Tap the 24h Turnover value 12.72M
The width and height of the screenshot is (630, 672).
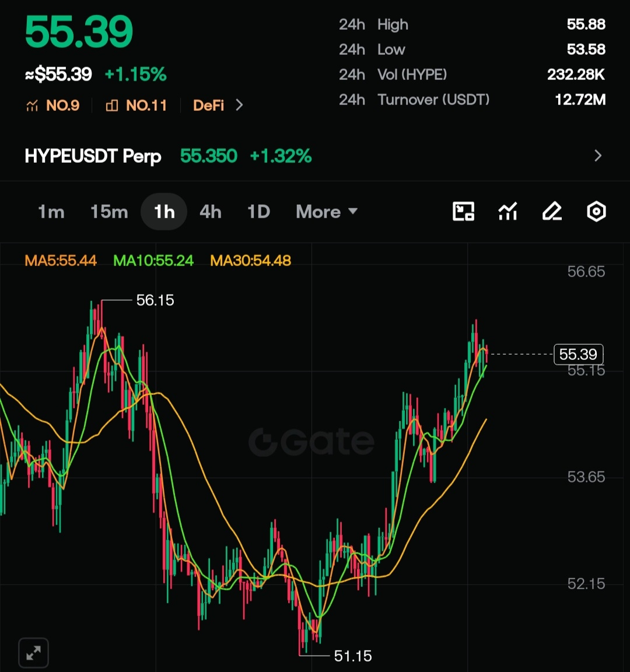[580, 100]
